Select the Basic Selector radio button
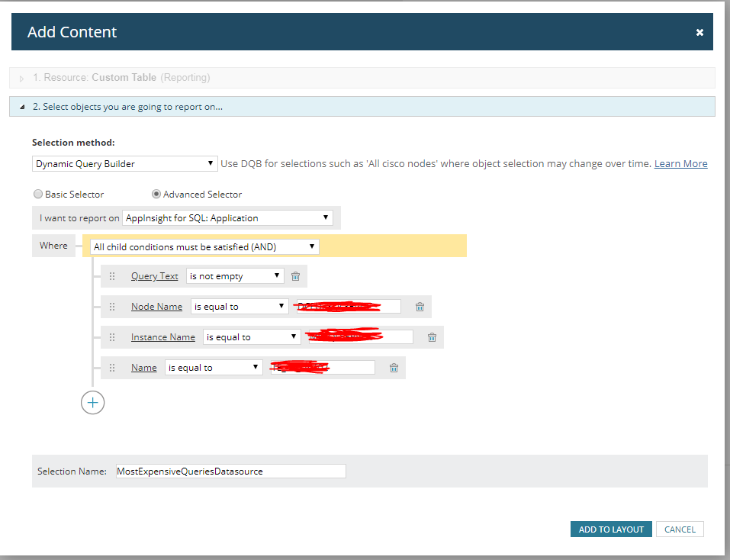Image resolution: width=730 pixels, height=560 pixels. (38, 194)
